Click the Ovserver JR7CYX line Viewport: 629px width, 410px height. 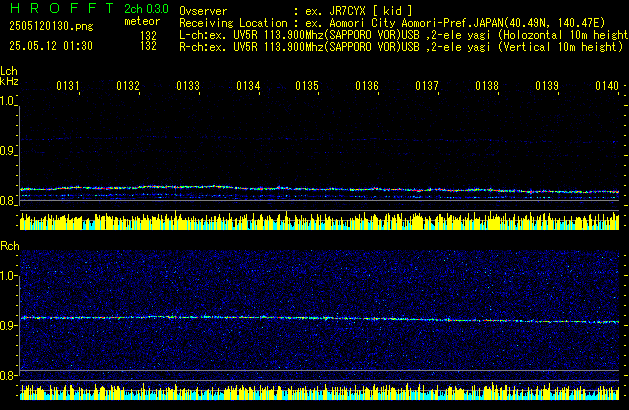(296, 11)
